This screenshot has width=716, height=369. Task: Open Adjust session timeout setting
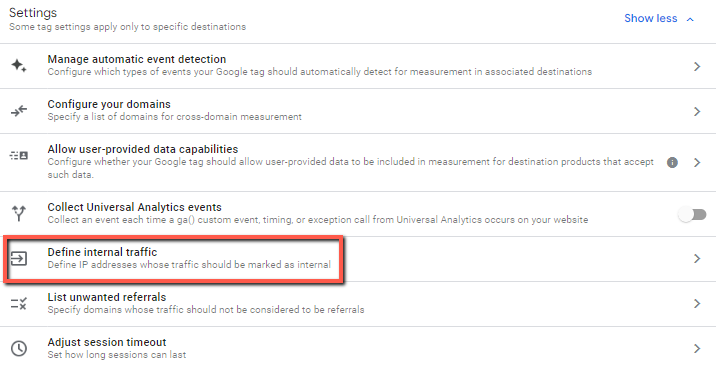point(358,348)
